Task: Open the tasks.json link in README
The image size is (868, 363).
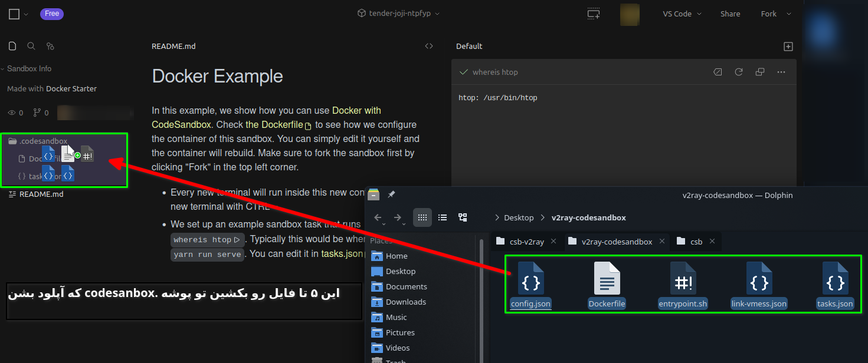Action: pyautogui.click(x=343, y=254)
